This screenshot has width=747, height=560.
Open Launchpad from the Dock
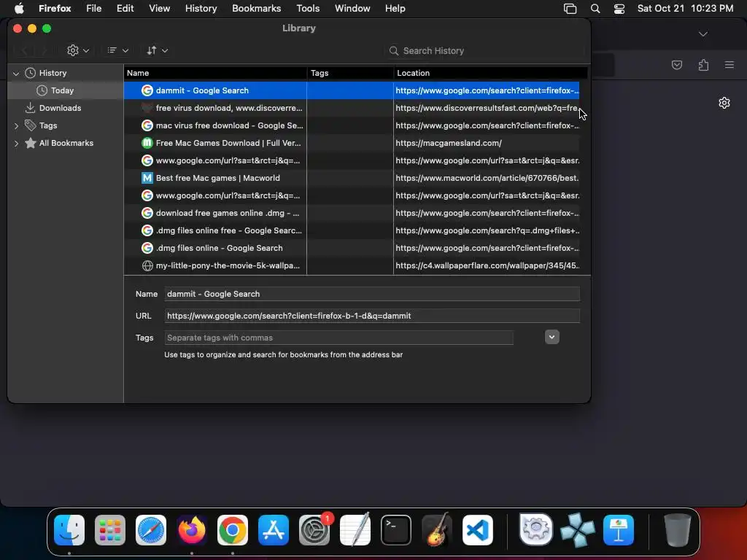110,530
